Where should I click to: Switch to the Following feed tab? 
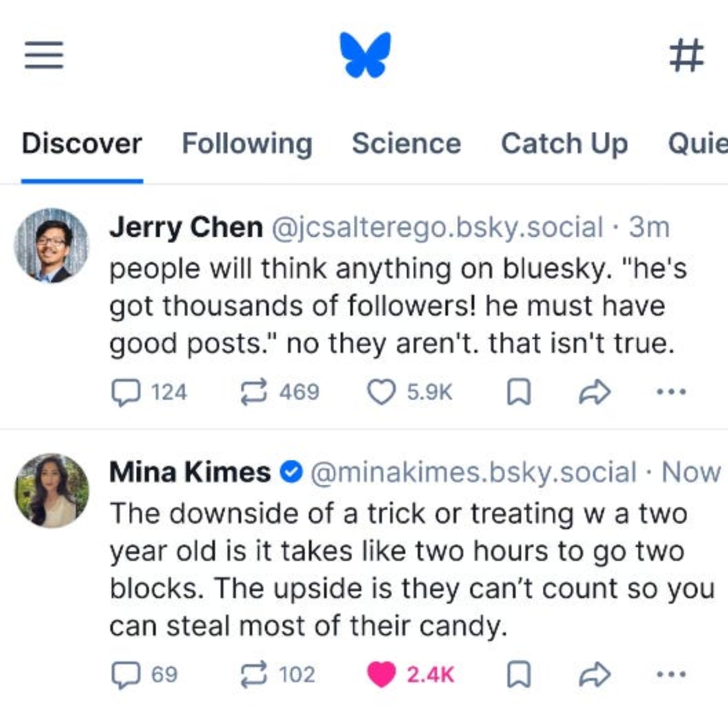(x=247, y=144)
